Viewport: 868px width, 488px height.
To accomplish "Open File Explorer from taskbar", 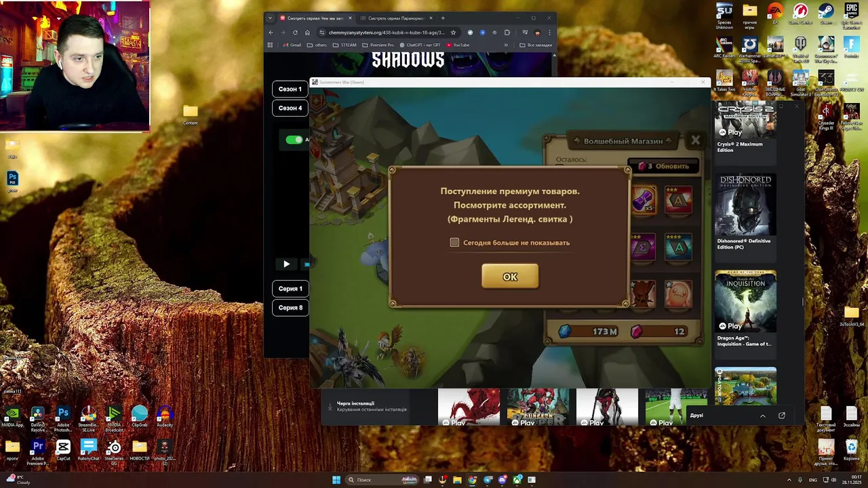I will 457,480.
